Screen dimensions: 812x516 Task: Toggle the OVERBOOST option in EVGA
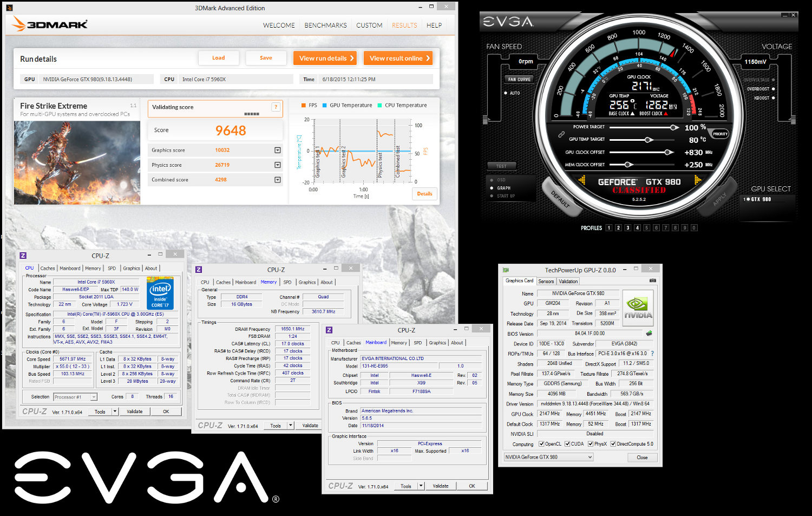coord(773,89)
